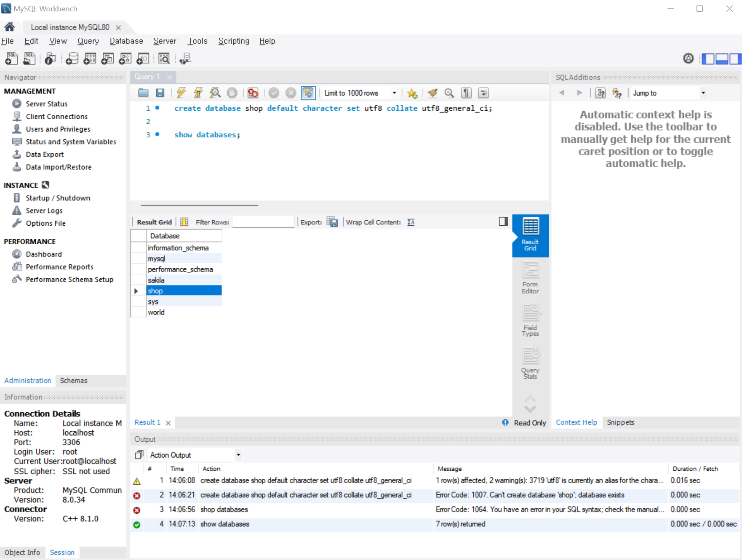Click the Home screen icon
Viewport: 742px width, 560px height.
9,27
